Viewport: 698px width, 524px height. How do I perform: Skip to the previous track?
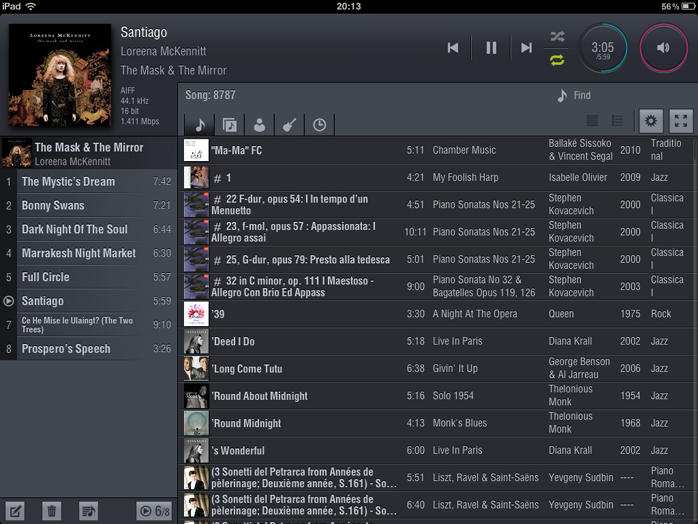pyautogui.click(x=453, y=48)
